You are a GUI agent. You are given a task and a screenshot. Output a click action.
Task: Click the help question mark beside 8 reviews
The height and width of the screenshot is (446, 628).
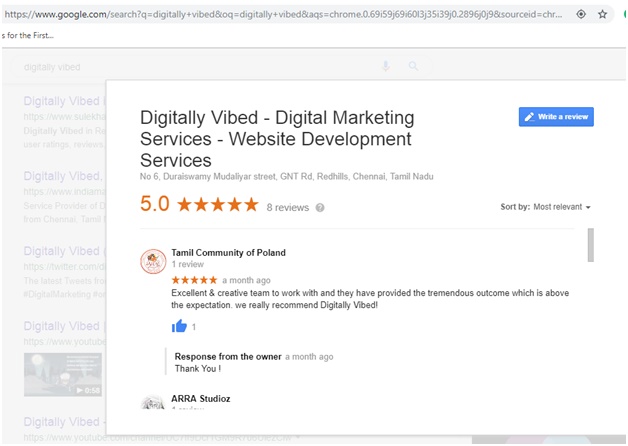[320, 207]
